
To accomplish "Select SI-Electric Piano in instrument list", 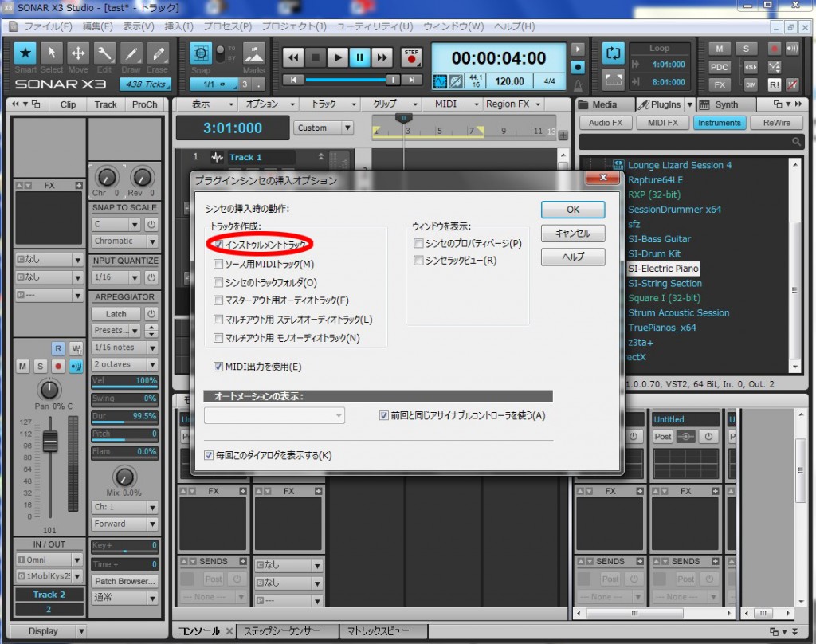I will point(663,269).
